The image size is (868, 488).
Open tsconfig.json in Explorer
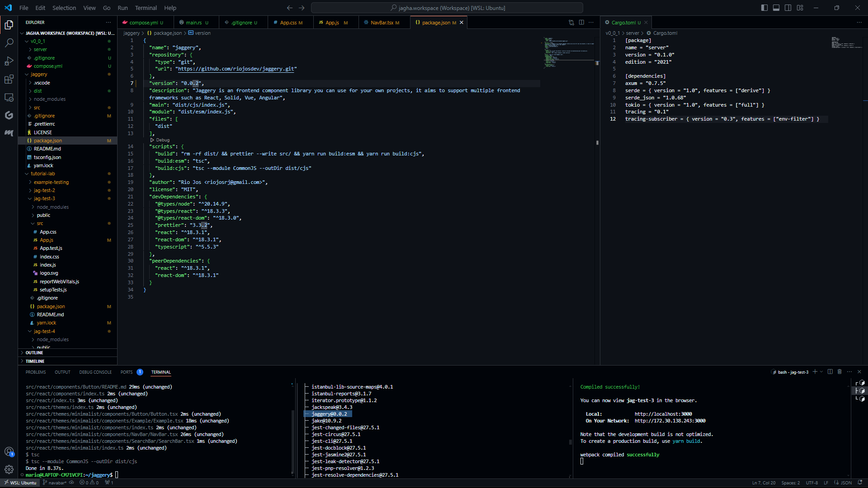coord(67,157)
